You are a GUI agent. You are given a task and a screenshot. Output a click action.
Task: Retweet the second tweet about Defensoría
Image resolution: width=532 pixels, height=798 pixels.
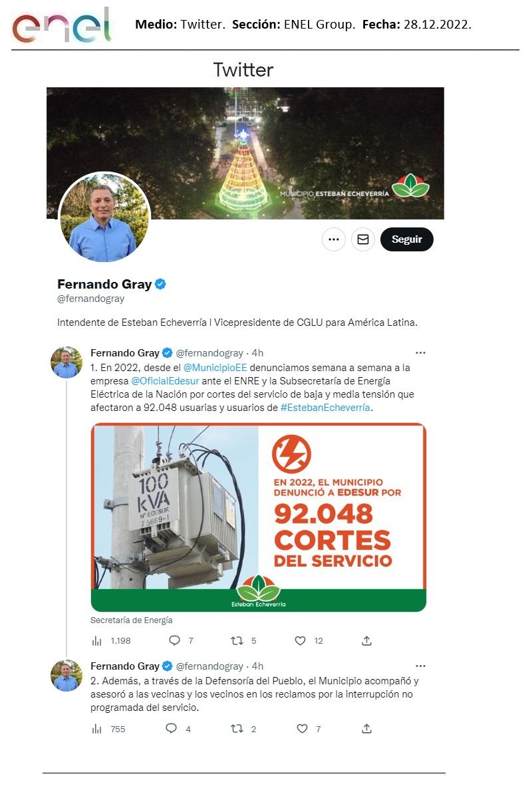237,729
